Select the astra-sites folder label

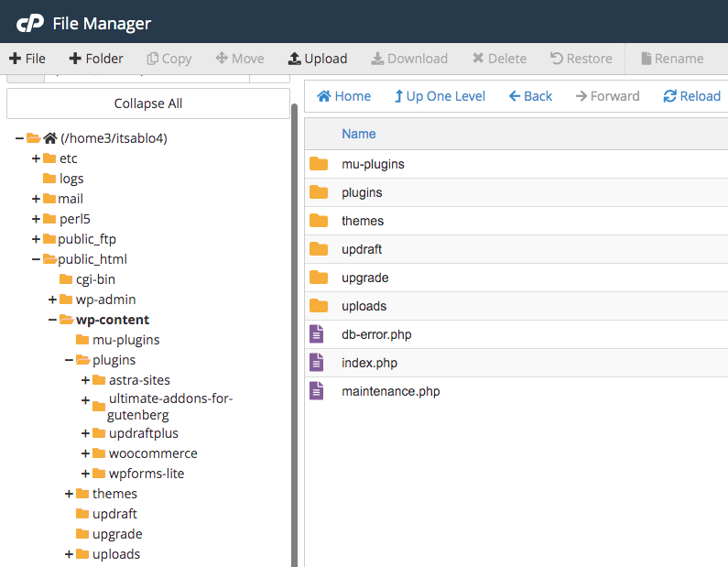click(x=139, y=380)
